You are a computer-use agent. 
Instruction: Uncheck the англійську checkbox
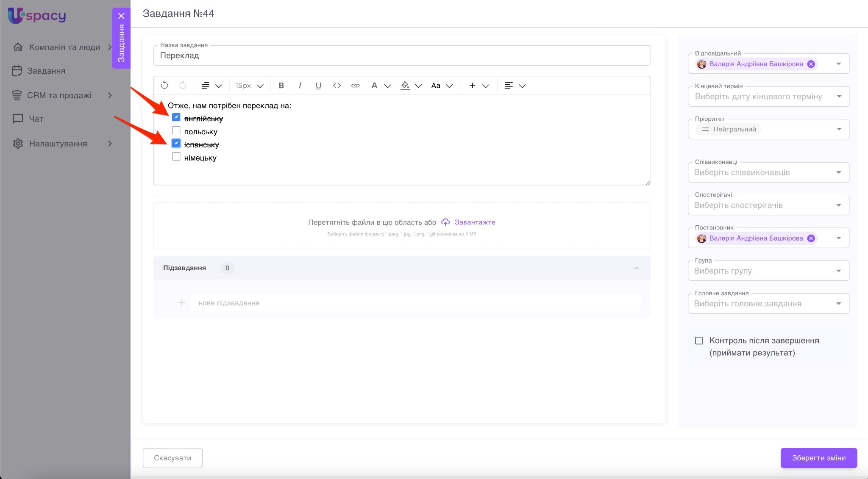pos(176,117)
